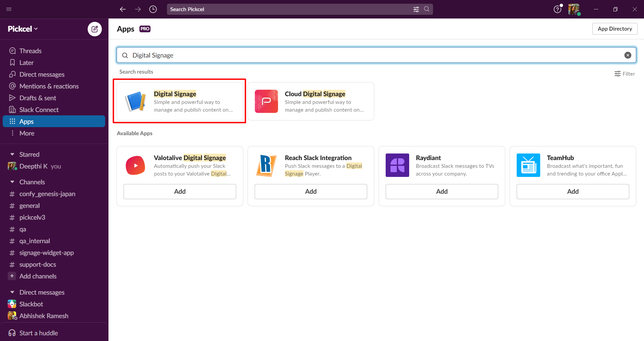The image size is (644, 341).
Task: Click the magnifier icon in Search Pickcel
Action: [x=427, y=9]
